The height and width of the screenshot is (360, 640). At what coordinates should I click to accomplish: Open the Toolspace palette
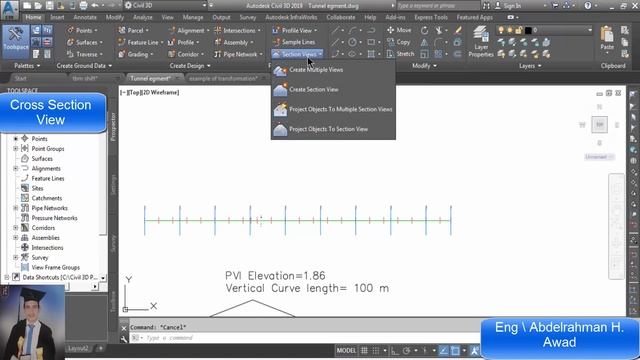click(16, 42)
